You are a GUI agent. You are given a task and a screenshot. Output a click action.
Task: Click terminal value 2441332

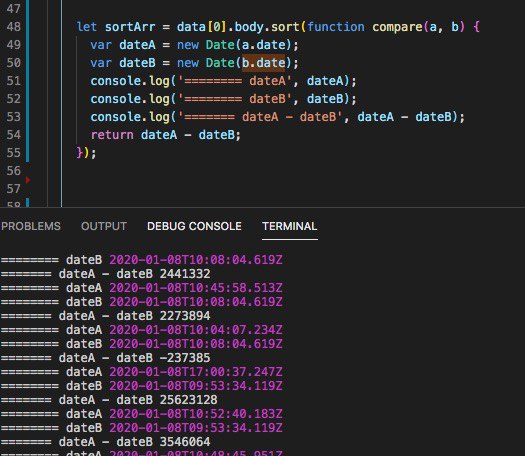[185, 274]
